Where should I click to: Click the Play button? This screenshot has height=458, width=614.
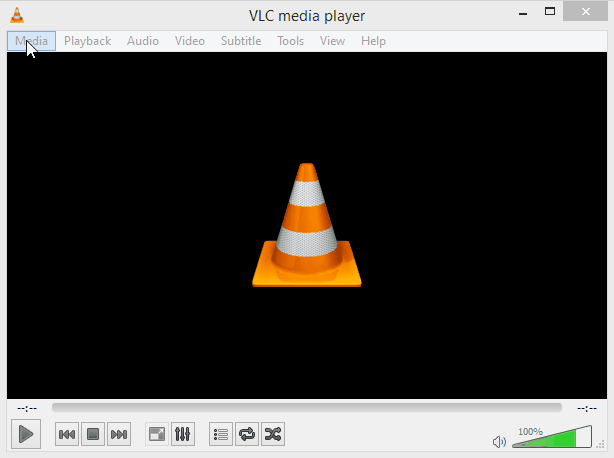click(x=26, y=434)
